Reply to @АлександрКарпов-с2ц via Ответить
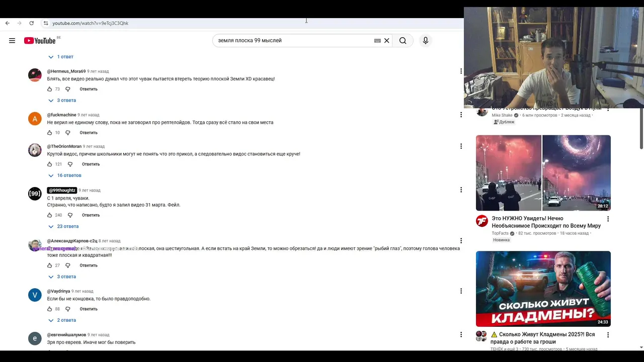The height and width of the screenshot is (362, 644). [89, 265]
